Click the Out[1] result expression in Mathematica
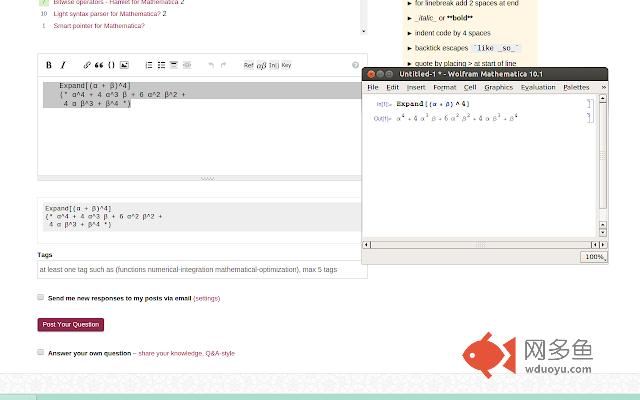Viewport: 640px width, 400px height. tap(457, 118)
